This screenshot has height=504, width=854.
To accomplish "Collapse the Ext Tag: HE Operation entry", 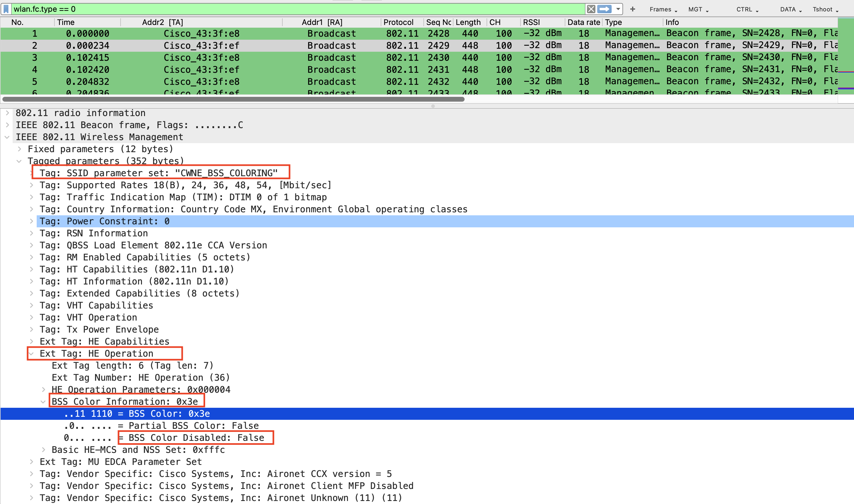I will [x=32, y=353].
